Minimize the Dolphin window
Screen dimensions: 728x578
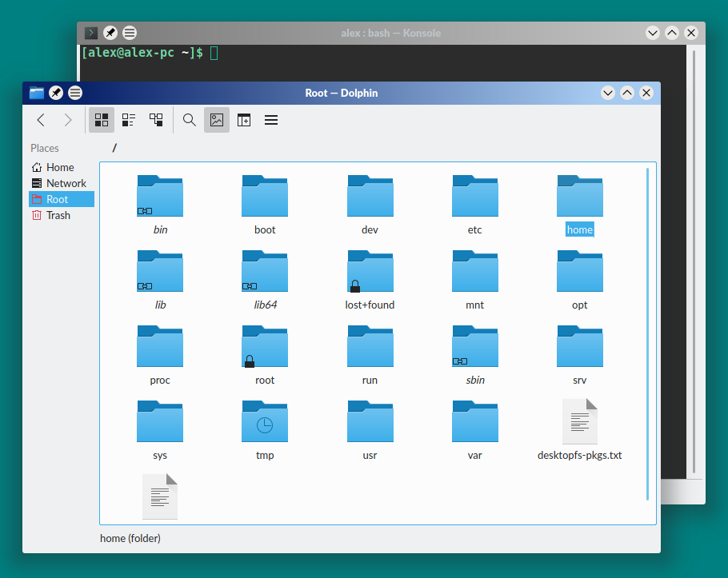(608, 93)
